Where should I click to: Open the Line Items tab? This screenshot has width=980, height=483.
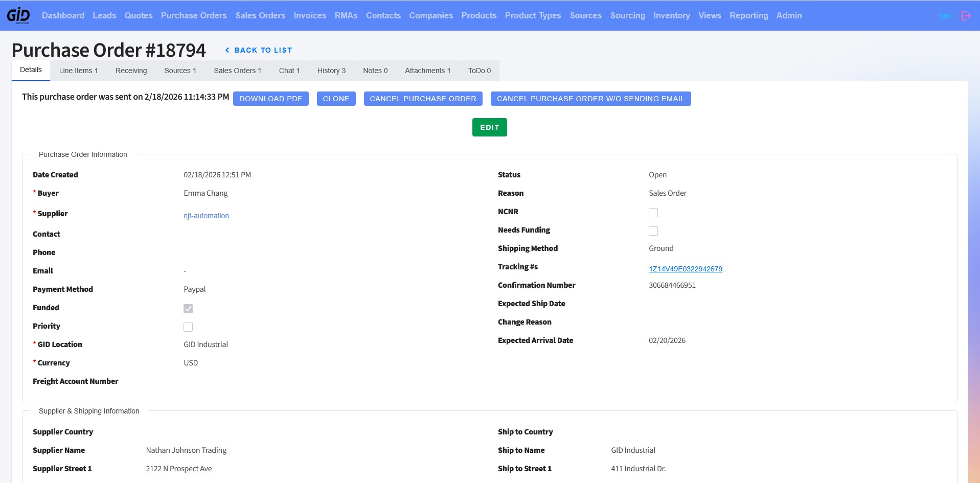(78, 71)
